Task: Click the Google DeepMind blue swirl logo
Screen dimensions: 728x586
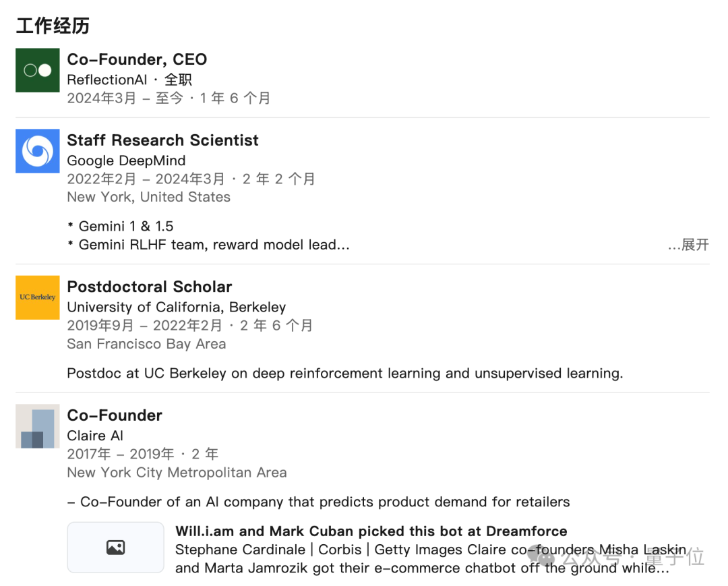Action: click(38, 151)
